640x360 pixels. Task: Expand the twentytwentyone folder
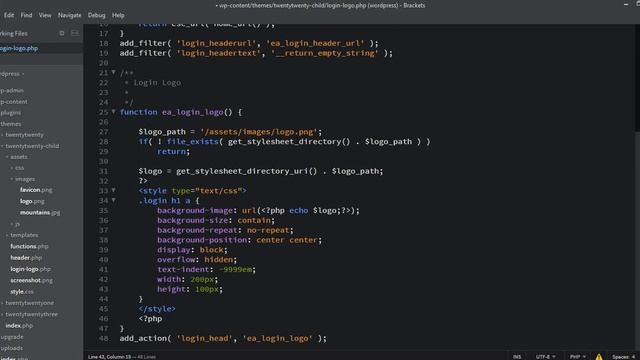(2, 303)
